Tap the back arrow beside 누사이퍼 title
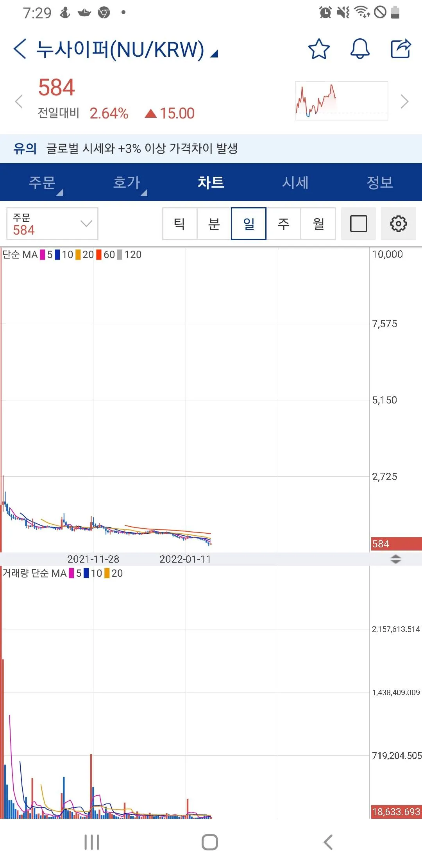 (20, 49)
